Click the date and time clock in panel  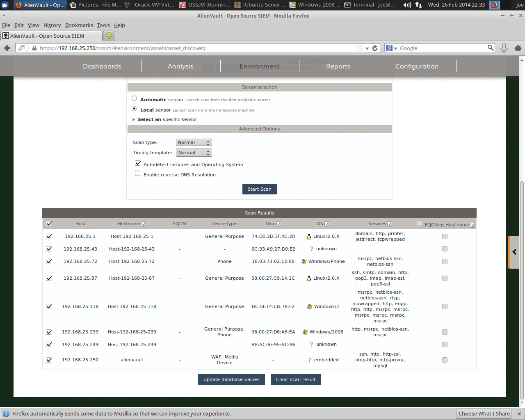pos(457,5)
